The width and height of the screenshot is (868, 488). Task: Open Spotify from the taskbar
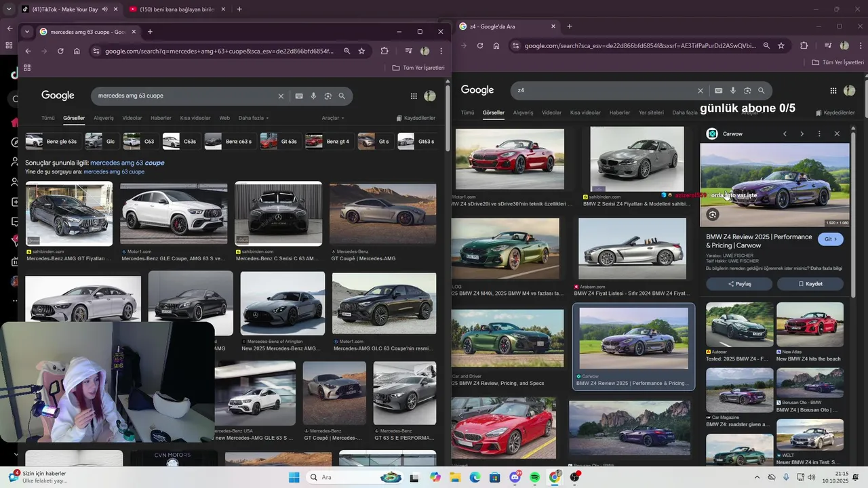(x=534, y=478)
